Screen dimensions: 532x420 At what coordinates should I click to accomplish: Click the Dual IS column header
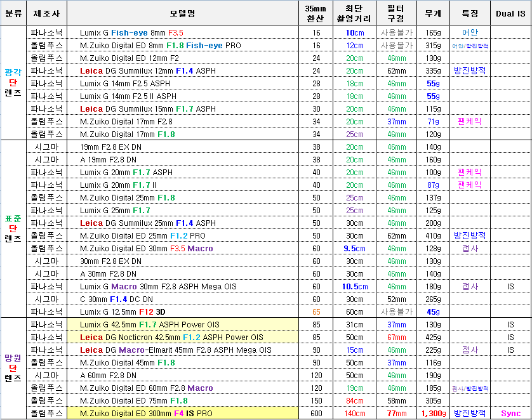510,13
